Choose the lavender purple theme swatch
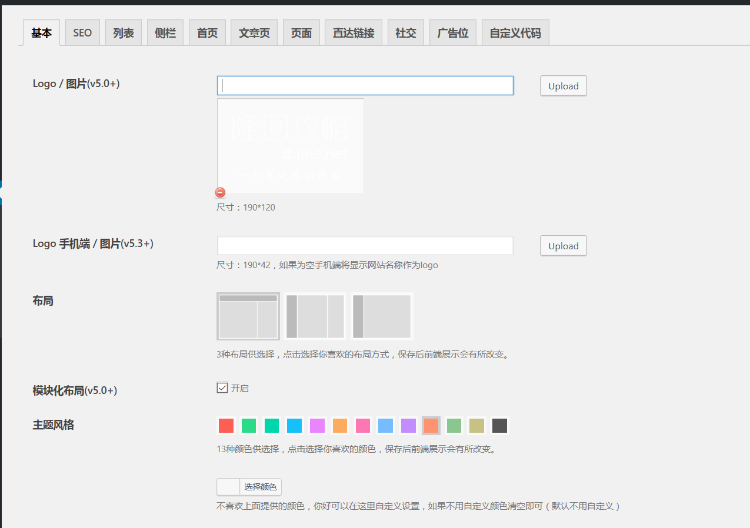 408,426
